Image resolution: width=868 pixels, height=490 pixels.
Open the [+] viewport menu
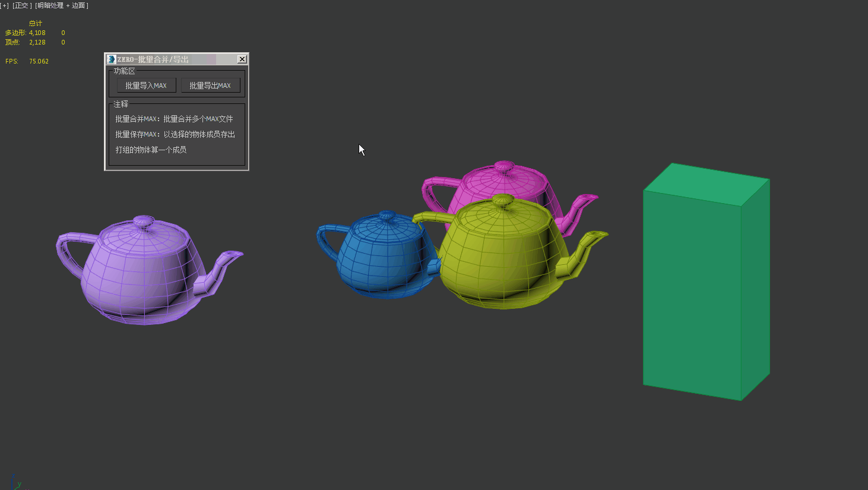[x=5, y=5]
